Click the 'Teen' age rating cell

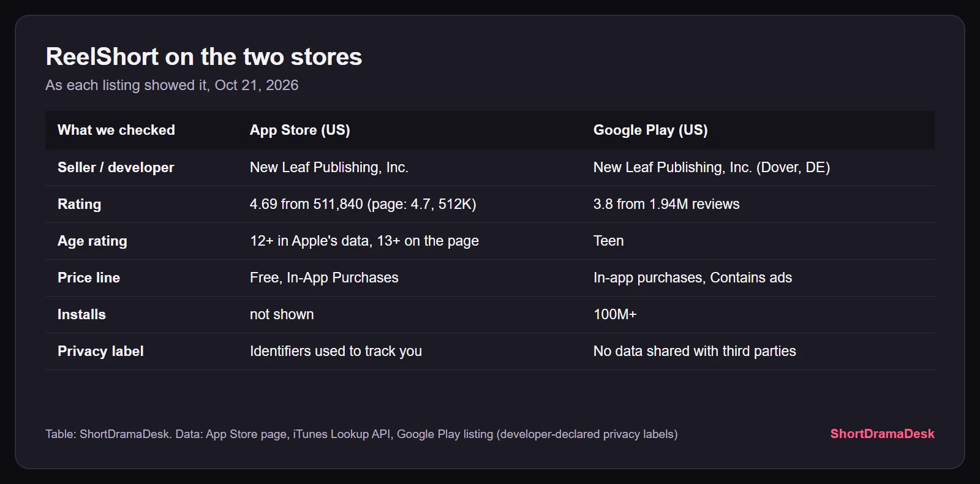pyautogui.click(x=609, y=241)
